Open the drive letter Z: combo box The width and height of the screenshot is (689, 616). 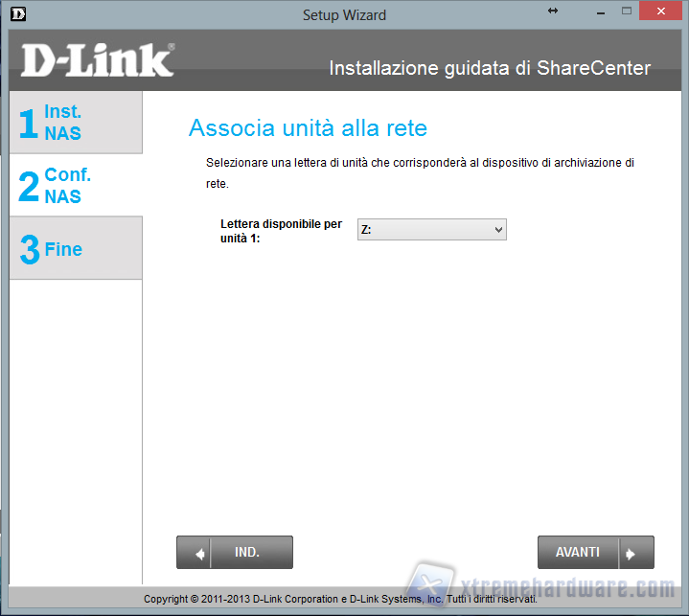[x=430, y=230]
